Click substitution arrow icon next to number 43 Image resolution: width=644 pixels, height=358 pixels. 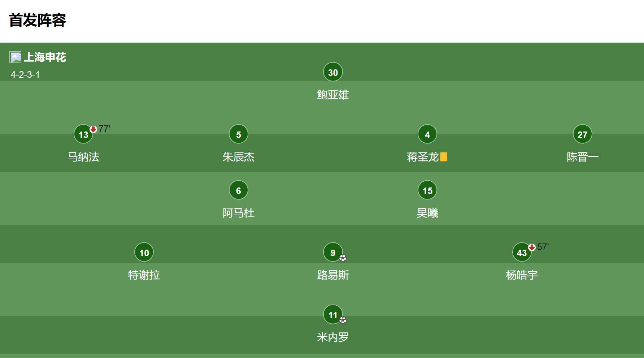click(532, 247)
